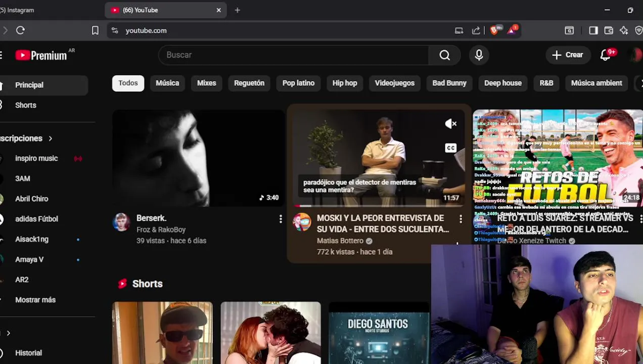Select the Todos filter chip
The width and height of the screenshot is (643, 364).
[x=128, y=83]
